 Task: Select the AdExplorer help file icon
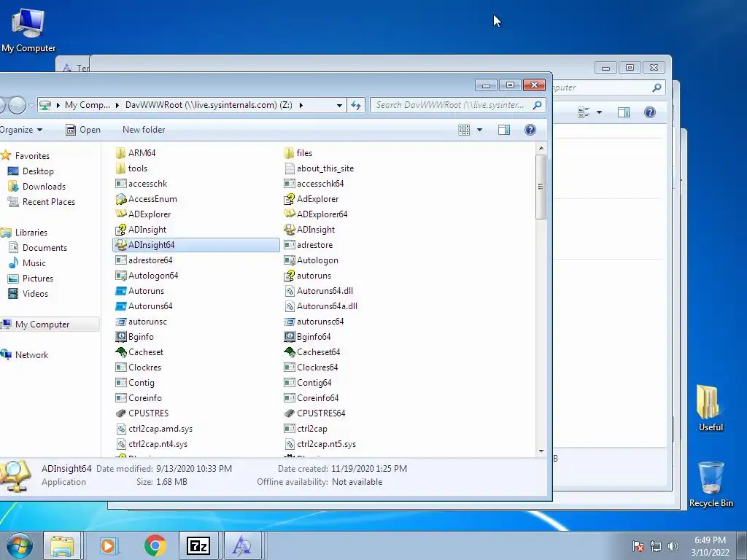click(289, 199)
